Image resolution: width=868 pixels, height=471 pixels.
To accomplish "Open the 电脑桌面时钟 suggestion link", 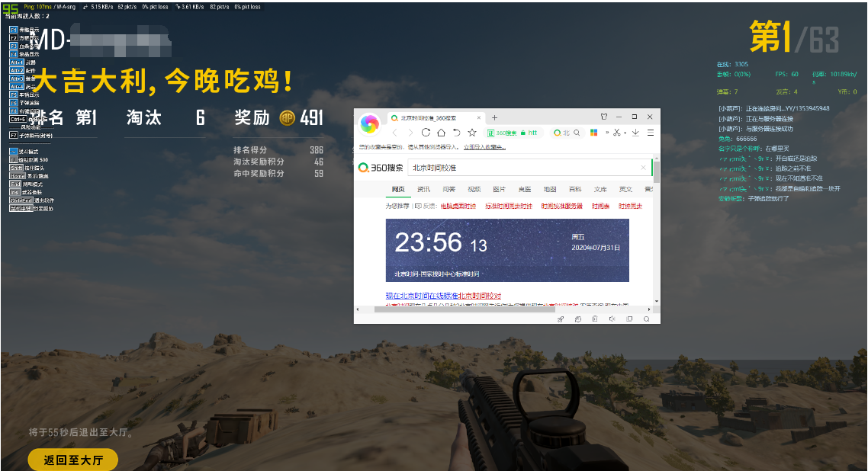I will pyautogui.click(x=458, y=207).
